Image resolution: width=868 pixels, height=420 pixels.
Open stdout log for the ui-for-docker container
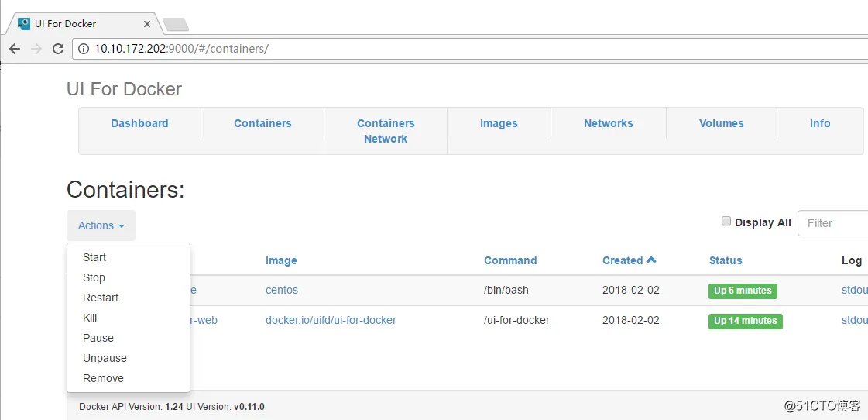pyautogui.click(x=855, y=320)
